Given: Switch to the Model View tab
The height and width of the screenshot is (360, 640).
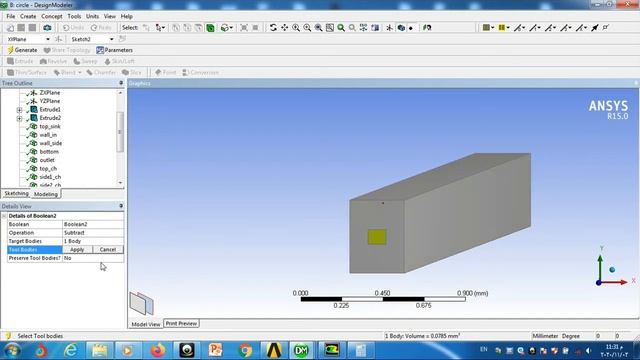Looking at the screenshot, I should 146,324.
